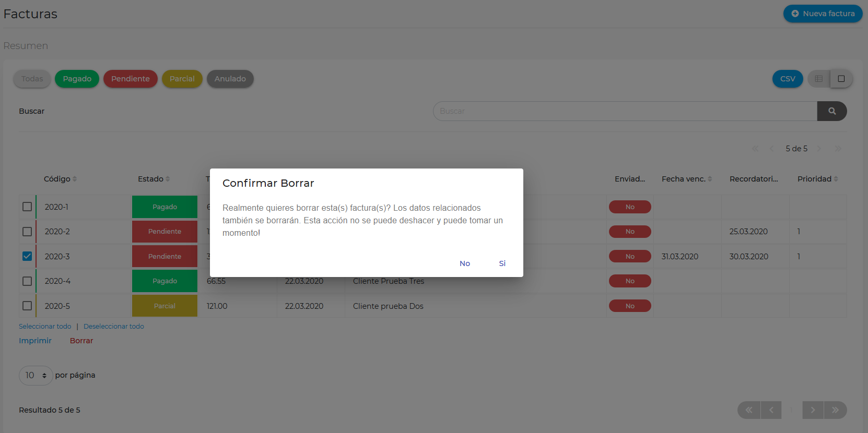Confirm deletion by clicking Si
The image size is (868, 433).
tap(502, 263)
